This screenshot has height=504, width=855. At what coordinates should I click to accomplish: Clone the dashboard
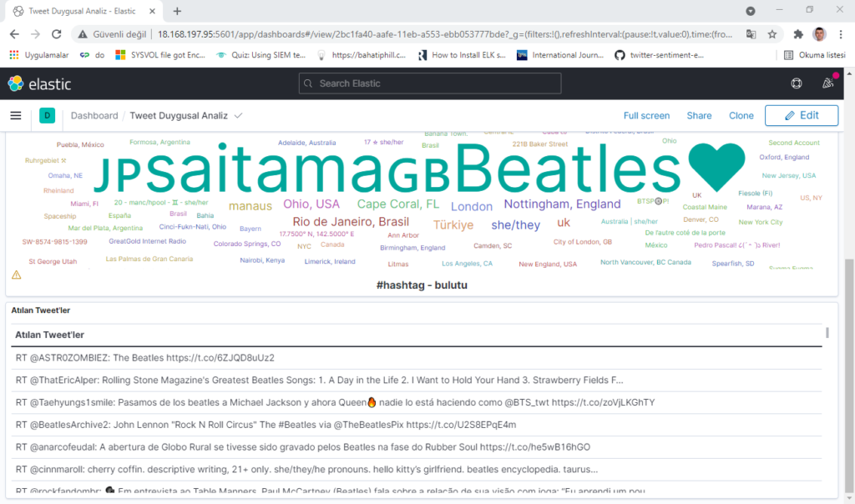click(741, 115)
